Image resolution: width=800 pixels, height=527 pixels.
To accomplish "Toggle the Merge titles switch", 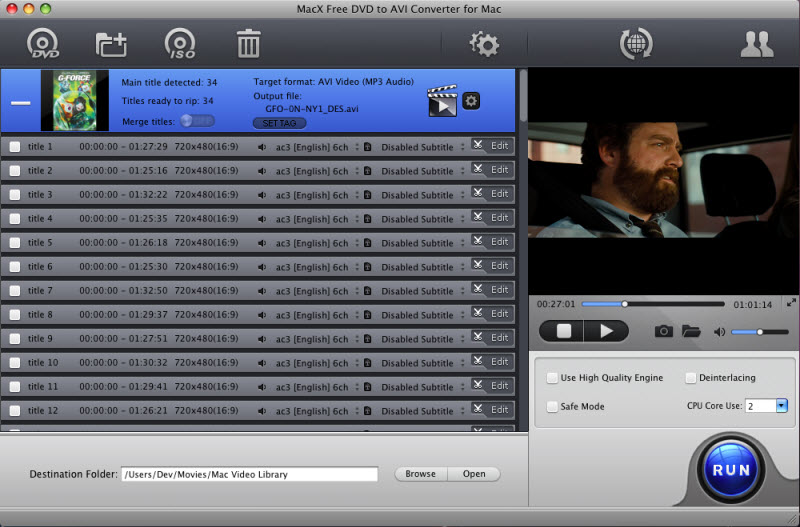I will (x=197, y=121).
